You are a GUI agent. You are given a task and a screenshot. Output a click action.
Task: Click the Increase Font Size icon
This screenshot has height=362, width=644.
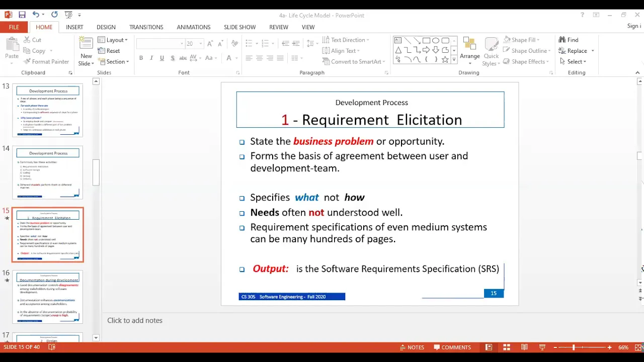210,44
